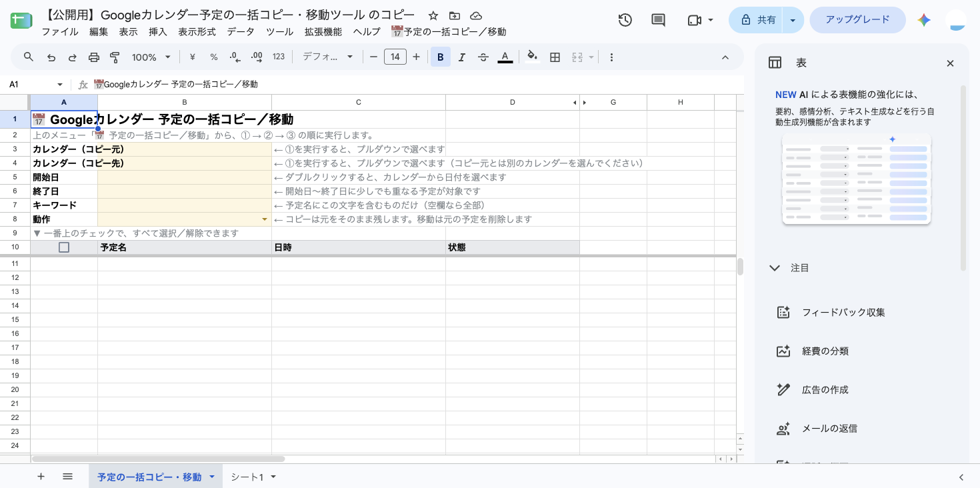Redo the last action

click(73, 57)
